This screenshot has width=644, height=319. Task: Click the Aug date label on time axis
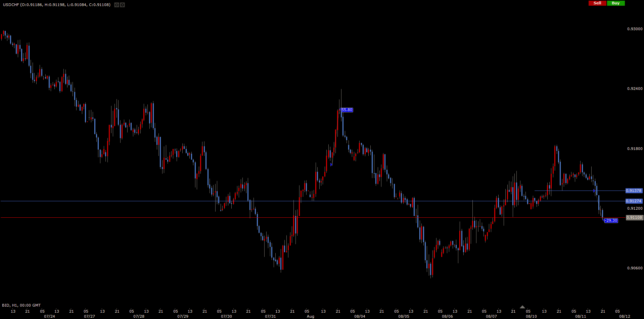pos(310,316)
